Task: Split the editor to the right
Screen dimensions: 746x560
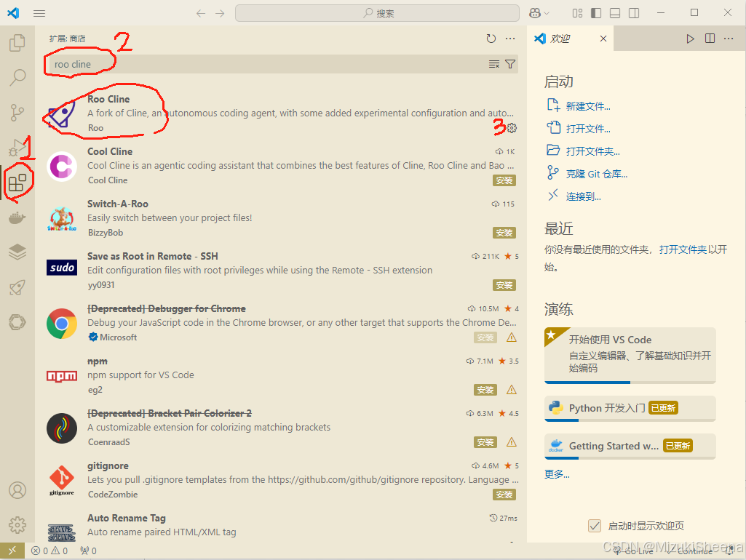Action: 710,39
